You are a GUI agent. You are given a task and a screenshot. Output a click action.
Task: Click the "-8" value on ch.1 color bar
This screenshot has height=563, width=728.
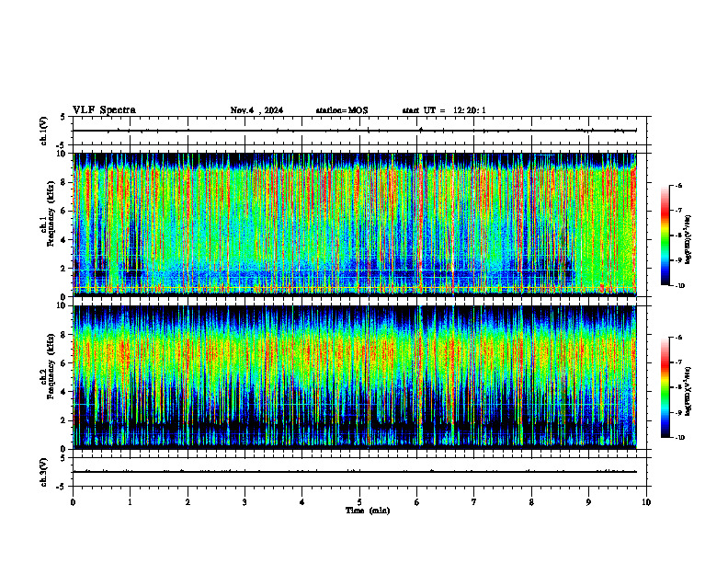coord(678,236)
